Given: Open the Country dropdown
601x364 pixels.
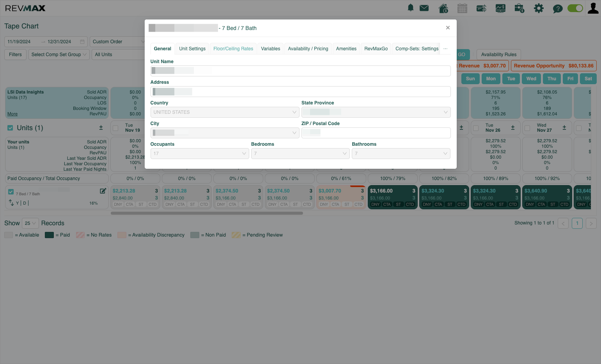Looking at the screenshot, I should click(x=225, y=112).
